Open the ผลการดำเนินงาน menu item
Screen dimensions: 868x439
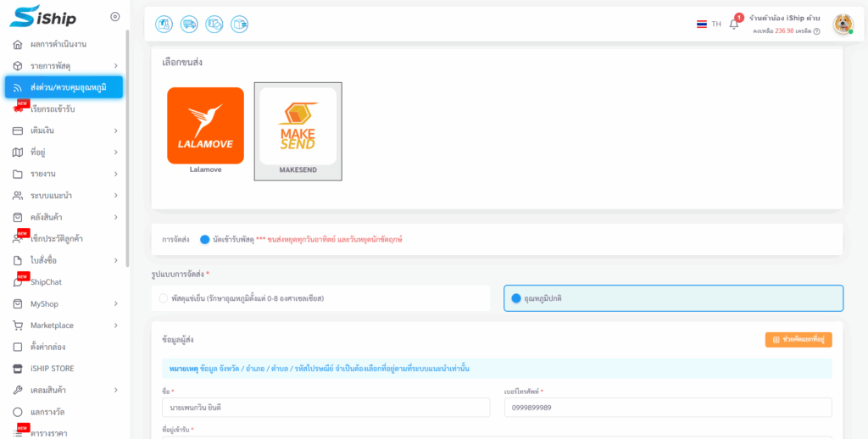tap(58, 44)
